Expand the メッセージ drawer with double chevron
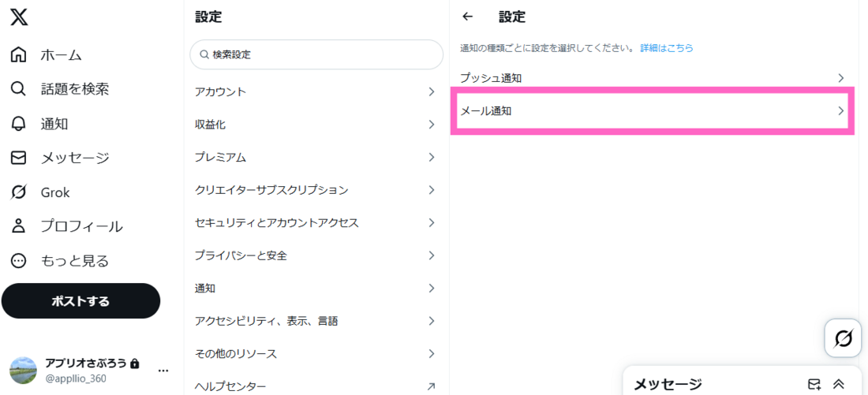 [838, 384]
